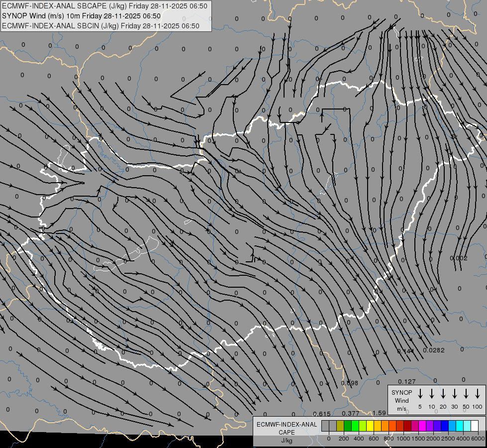Click the '200' scale label

[344, 439]
